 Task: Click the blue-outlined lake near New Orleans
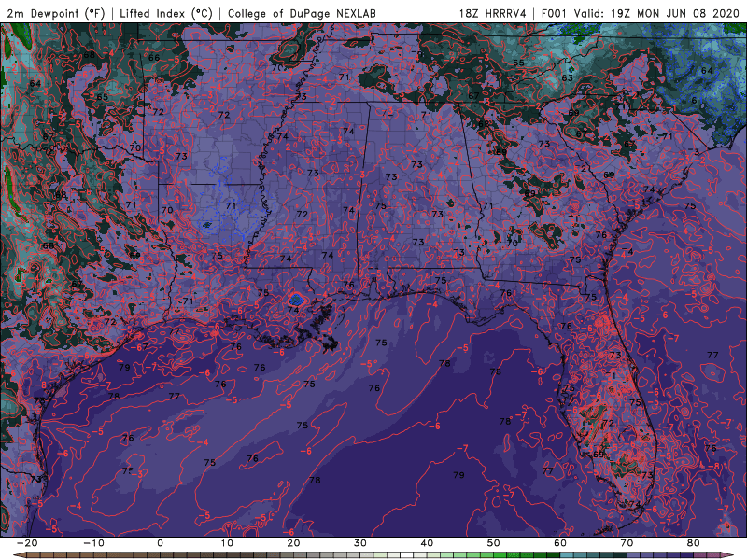coord(296,300)
